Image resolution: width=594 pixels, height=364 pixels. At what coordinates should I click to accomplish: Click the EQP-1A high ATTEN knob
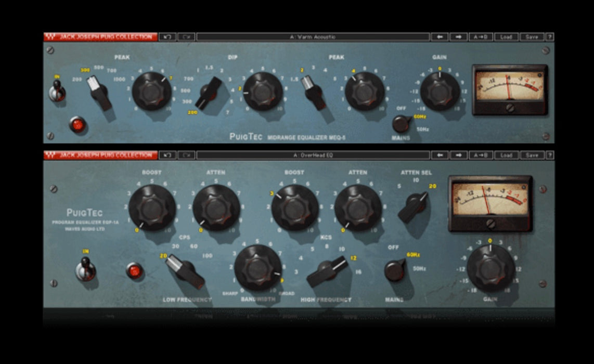[x=358, y=208]
